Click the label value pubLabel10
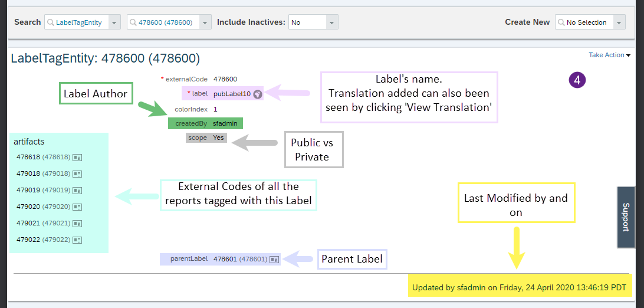Viewport: 644px width, 308px height. (x=232, y=94)
